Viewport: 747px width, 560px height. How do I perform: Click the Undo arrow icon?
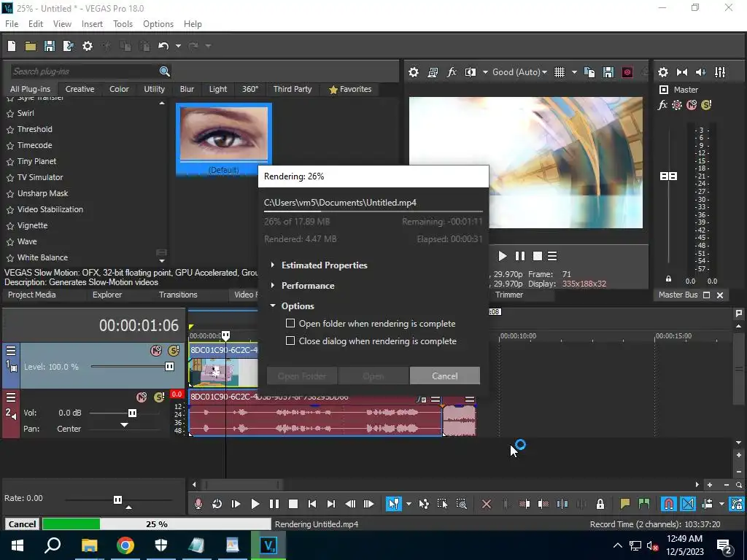[163, 46]
